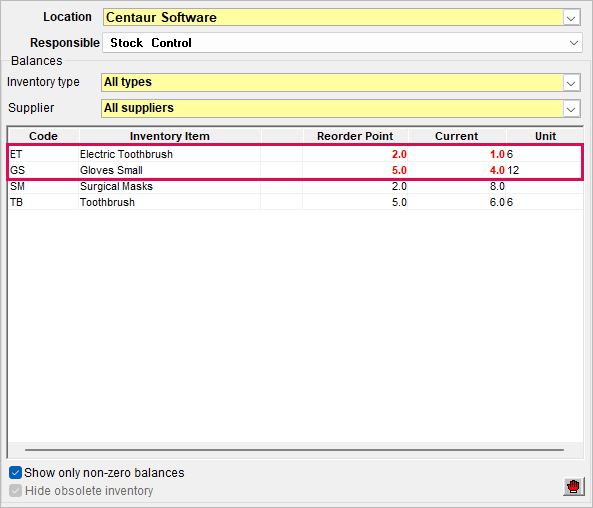The width and height of the screenshot is (593, 508).
Task: Click the Reorder Point column header
Action: tap(355, 136)
